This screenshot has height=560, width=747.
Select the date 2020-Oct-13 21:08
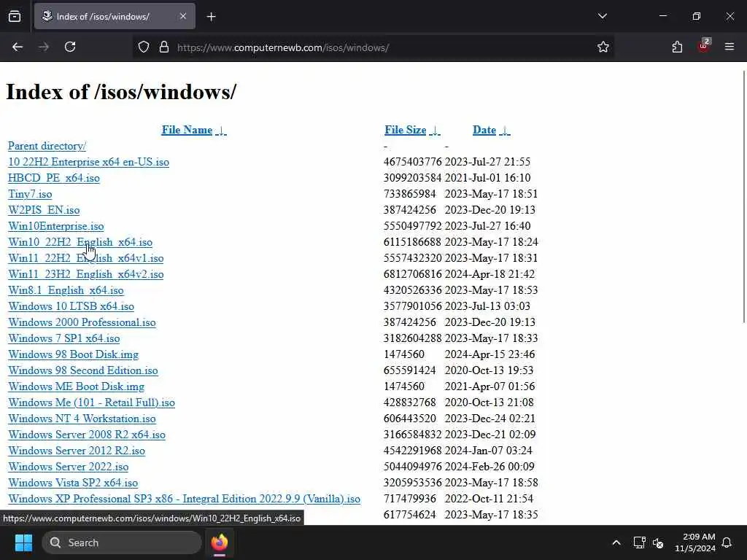pos(489,402)
